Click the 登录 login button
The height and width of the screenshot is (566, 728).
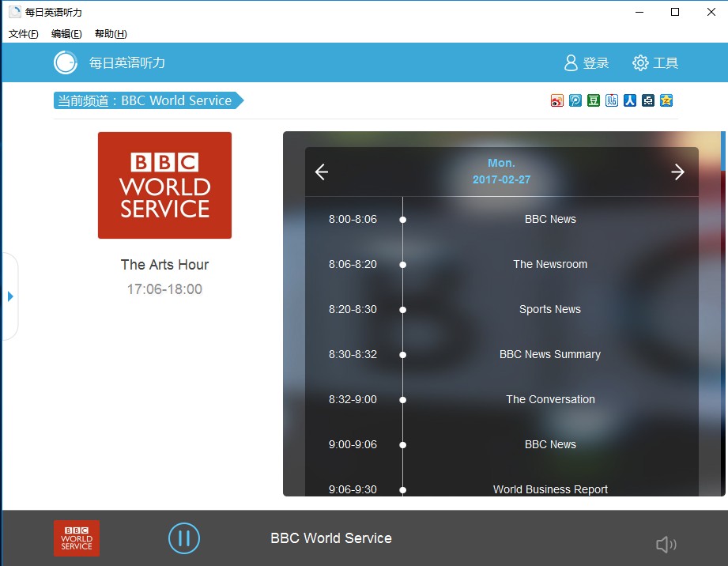[x=587, y=63]
